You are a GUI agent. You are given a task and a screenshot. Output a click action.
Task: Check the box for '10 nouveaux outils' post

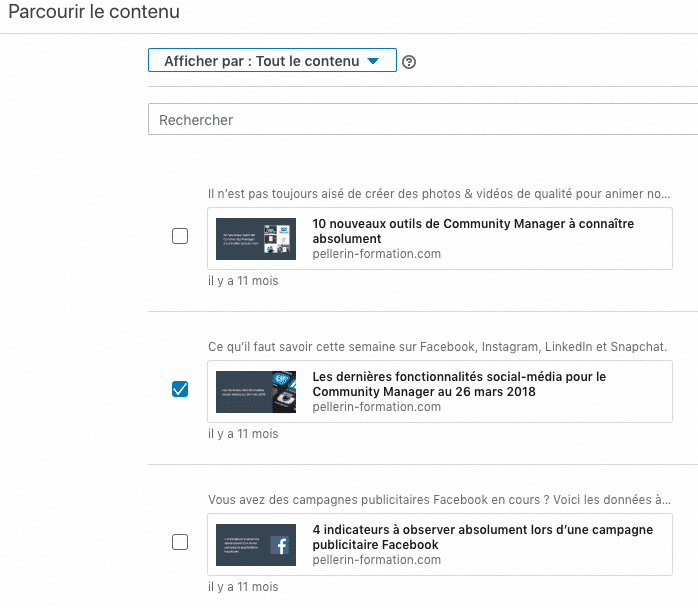pos(180,237)
